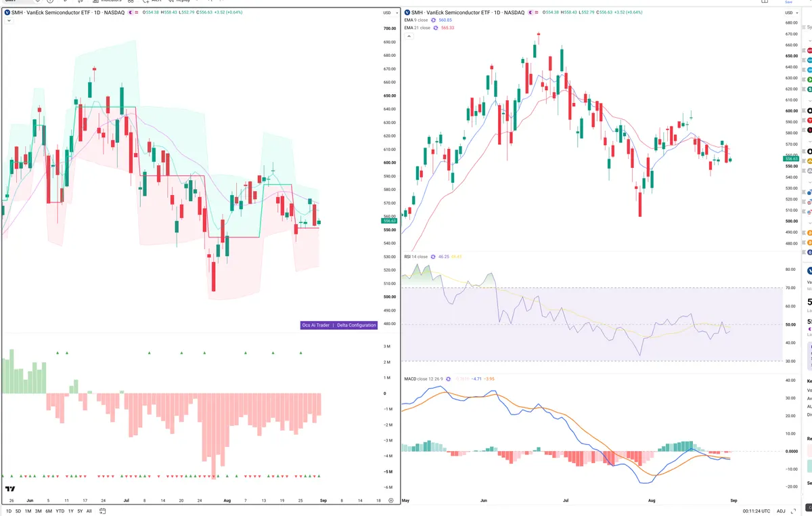Image resolution: width=812 pixels, height=516 pixels.
Task: Set time range to 5Y
Action: (80, 511)
